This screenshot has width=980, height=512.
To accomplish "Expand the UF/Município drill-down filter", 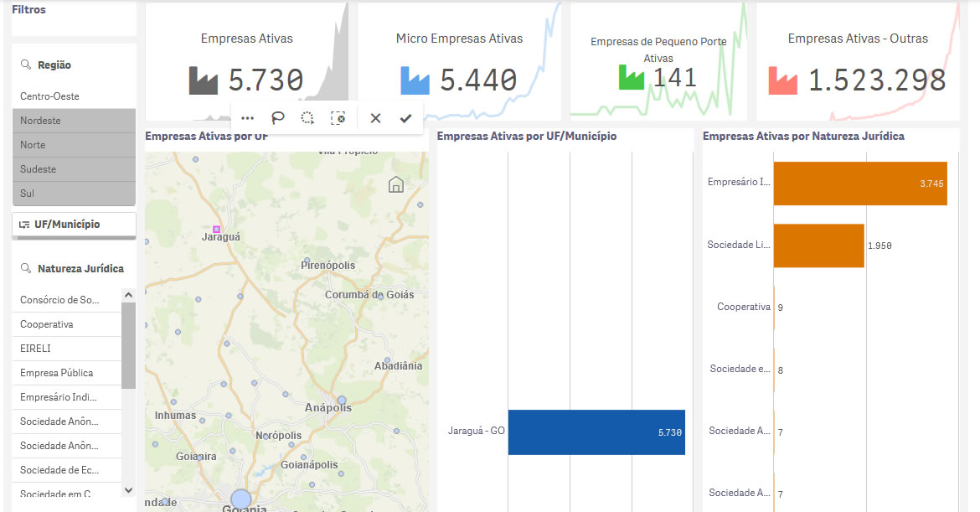I will (x=74, y=225).
